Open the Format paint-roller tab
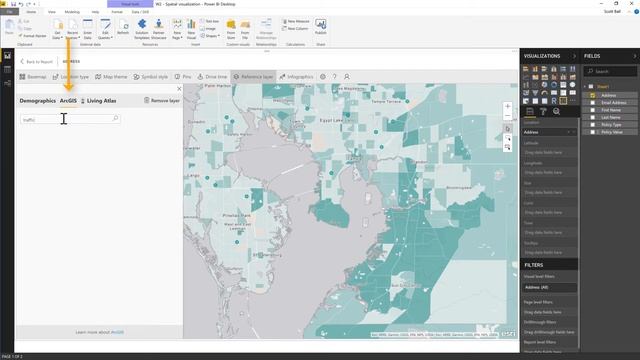 pos(543,111)
